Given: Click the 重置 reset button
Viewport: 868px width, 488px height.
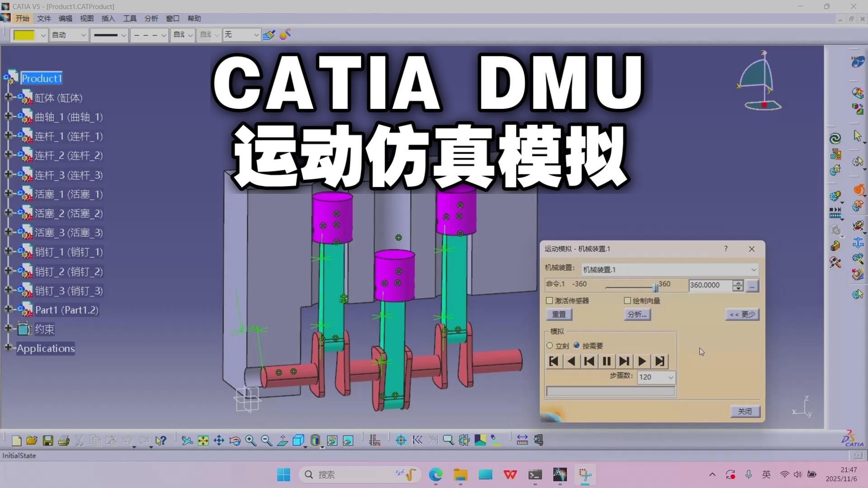Looking at the screenshot, I should click(x=559, y=314).
